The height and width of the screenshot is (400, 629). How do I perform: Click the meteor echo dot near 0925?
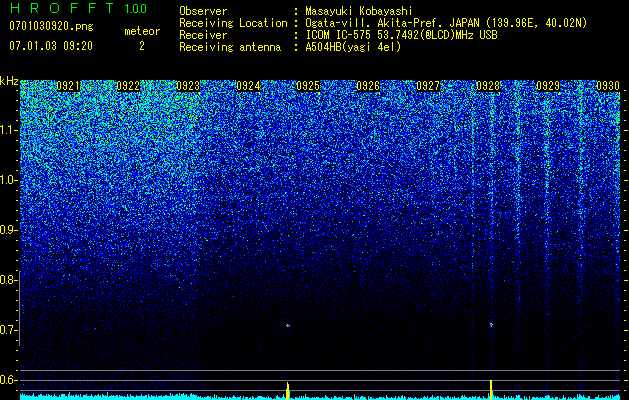pyautogui.click(x=288, y=325)
